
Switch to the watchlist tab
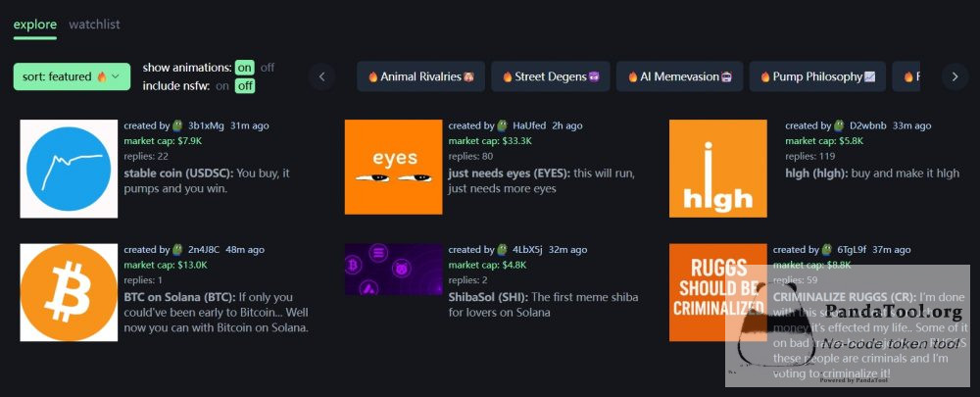[x=94, y=25]
